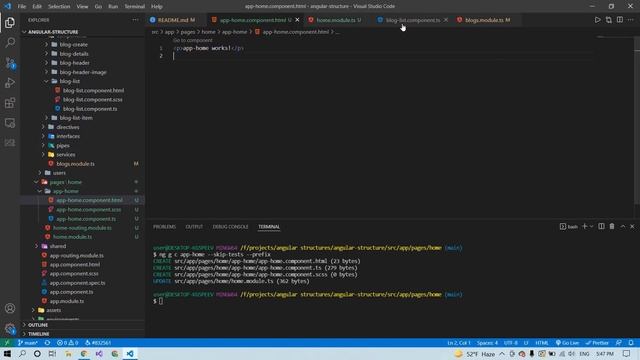Open the PROBLEMS panel tab

coord(164,227)
